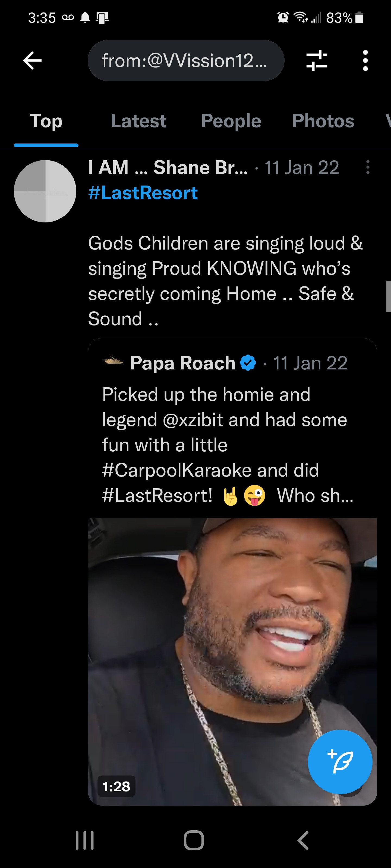Tap the #LastResort hashtag link
This screenshot has width=391, height=868.
(143, 193)
